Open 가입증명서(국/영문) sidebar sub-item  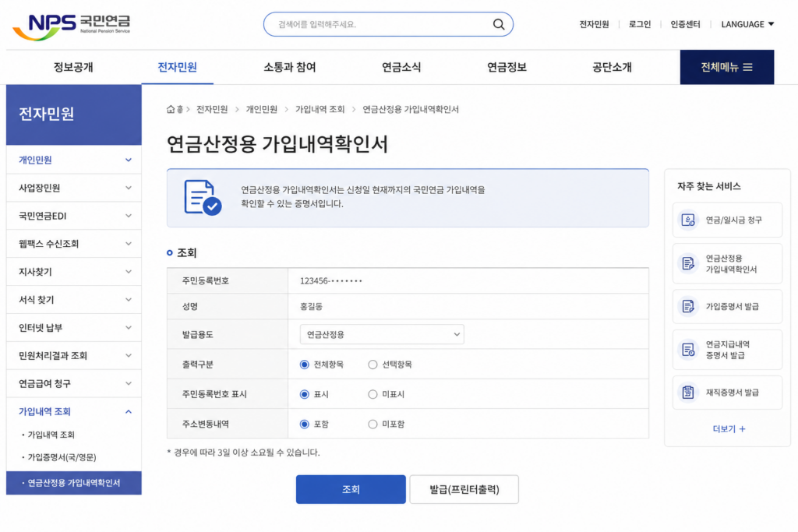(62, 457)
